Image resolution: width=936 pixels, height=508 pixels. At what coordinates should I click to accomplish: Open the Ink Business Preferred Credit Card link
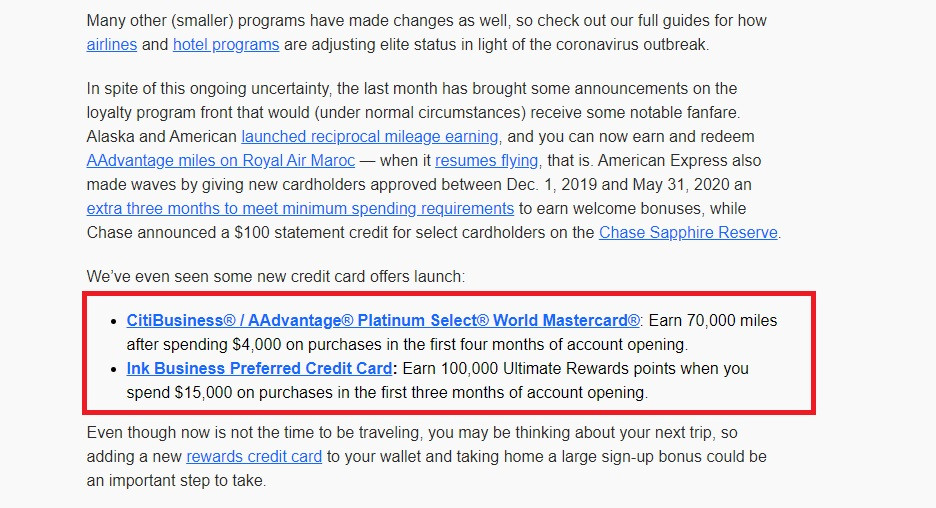tap(259, 368)
